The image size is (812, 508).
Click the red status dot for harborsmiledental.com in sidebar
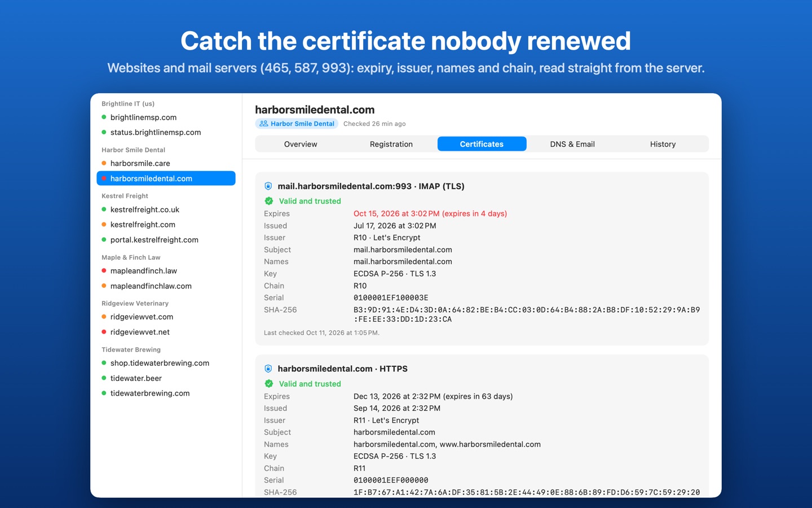(104, 178)
